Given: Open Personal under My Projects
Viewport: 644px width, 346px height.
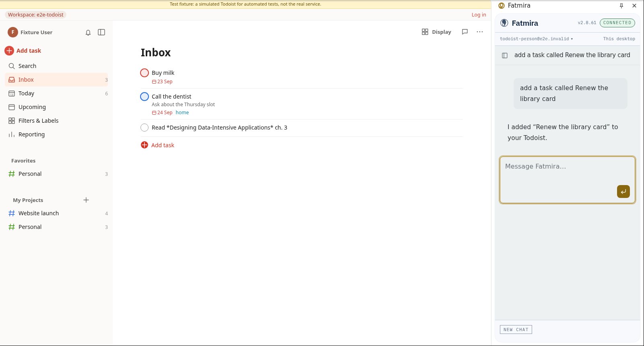Looking at the screenshot, I should (56, 227).
